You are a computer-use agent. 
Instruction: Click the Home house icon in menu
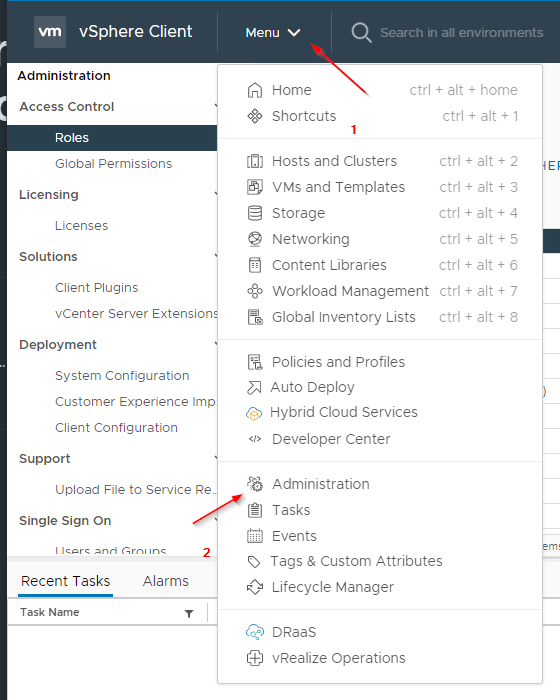click(x=255, y=90)
